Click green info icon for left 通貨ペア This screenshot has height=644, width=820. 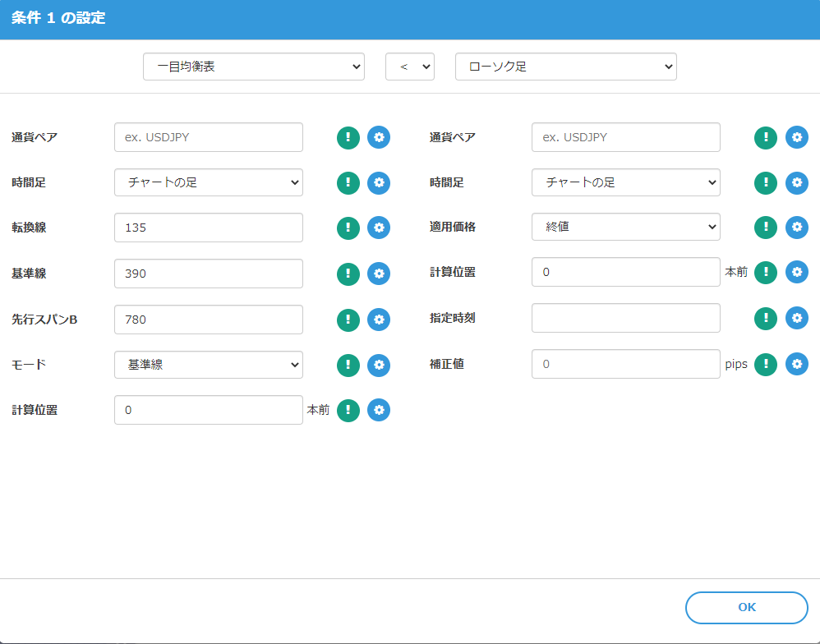click(x=348, y=137)
